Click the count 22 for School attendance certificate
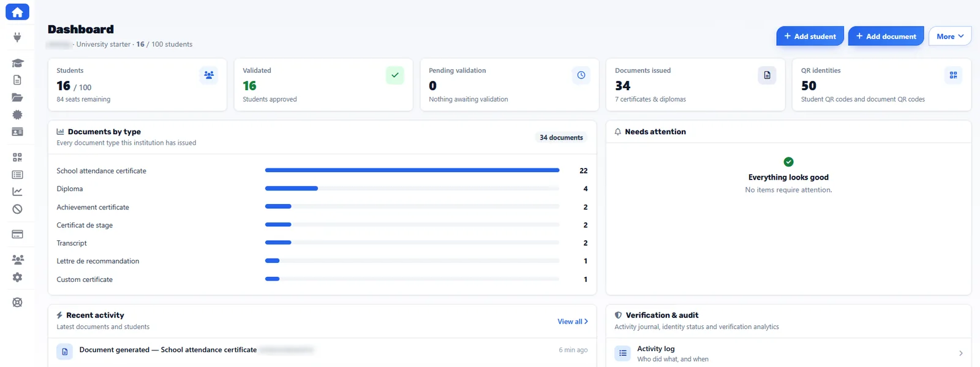 (x=583, y=171)
